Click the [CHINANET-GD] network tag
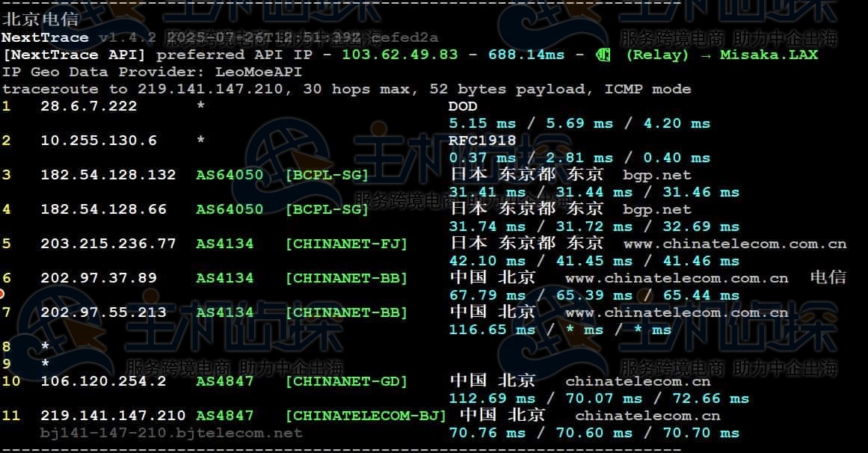The height and width of the screenshot is (453, 868). click(346, 381)
